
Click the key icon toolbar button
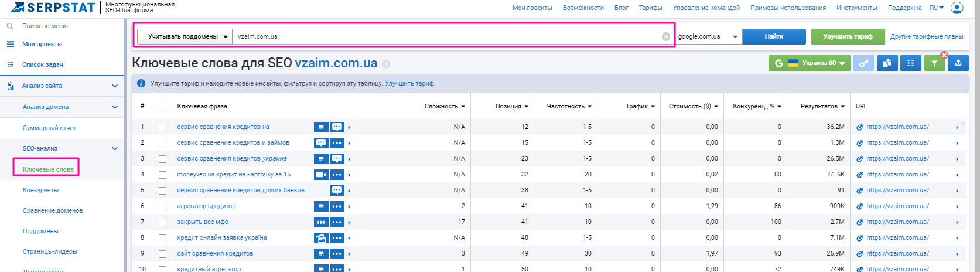pos(863,63)
